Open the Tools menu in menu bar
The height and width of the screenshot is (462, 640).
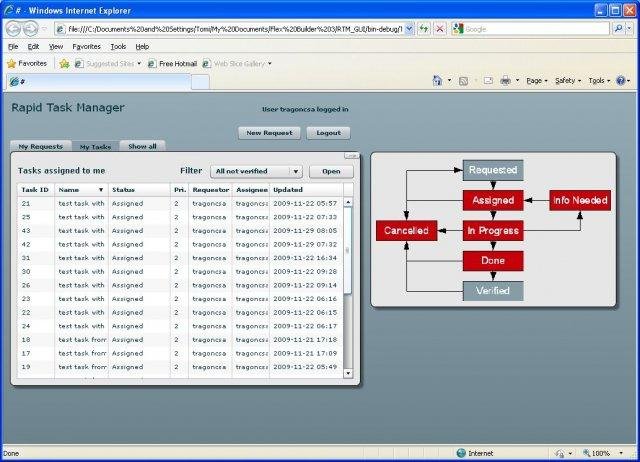click(x=118, y=47)
